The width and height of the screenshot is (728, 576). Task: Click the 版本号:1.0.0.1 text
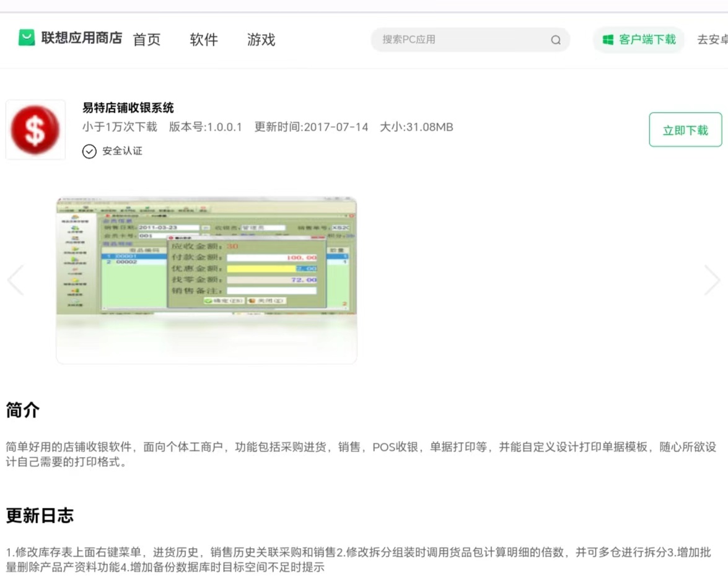pyautogui.click(x=205, y=127)
